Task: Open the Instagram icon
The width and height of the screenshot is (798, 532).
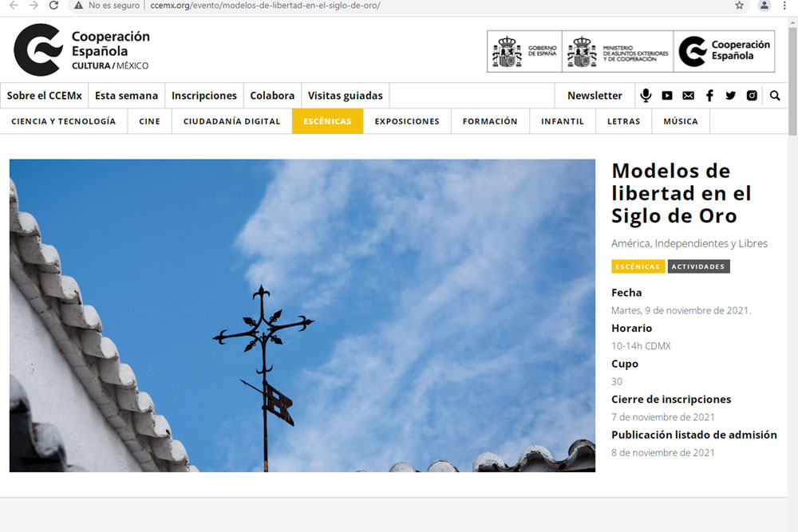Action: tap(752, 96)
